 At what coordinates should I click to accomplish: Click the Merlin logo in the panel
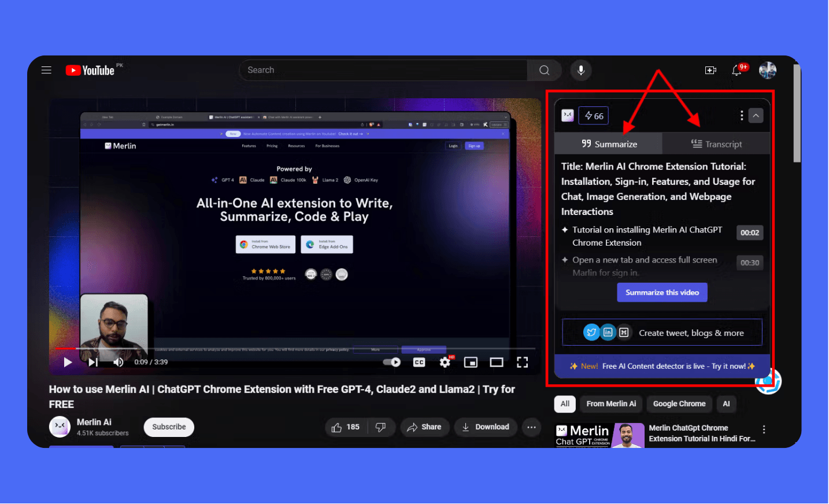point(568,116)
